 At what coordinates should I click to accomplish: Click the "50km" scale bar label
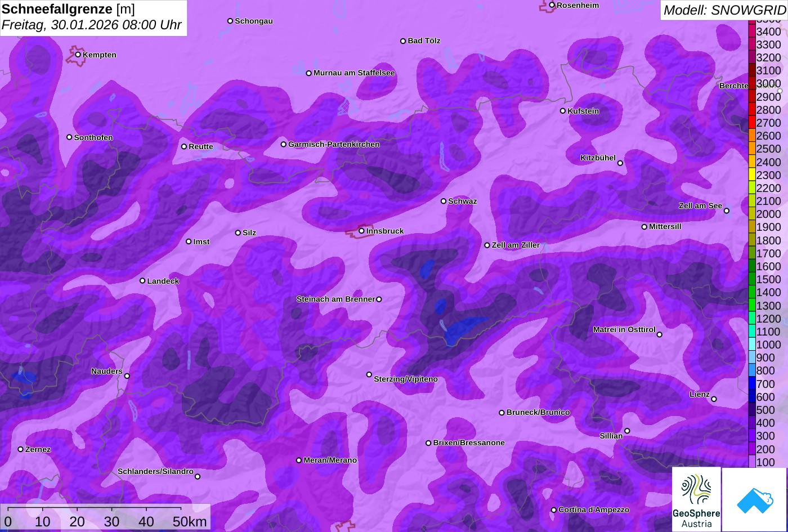click(x=190, y=522)
